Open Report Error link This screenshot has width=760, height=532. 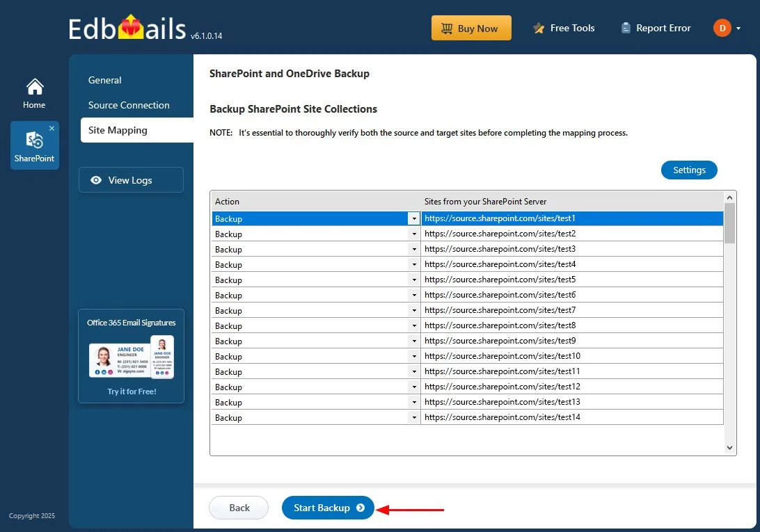(x=656, y=28)
